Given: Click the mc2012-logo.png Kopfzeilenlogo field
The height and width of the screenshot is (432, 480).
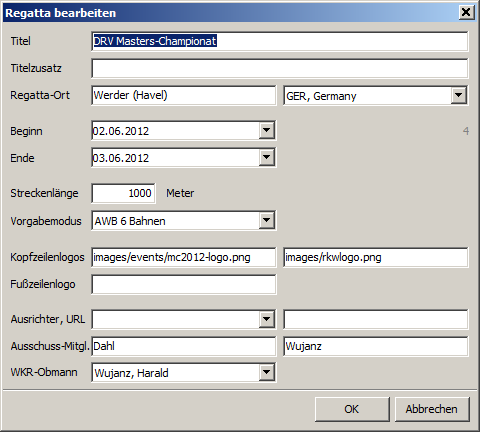Looking at the screenshot, I should point(184,257).
